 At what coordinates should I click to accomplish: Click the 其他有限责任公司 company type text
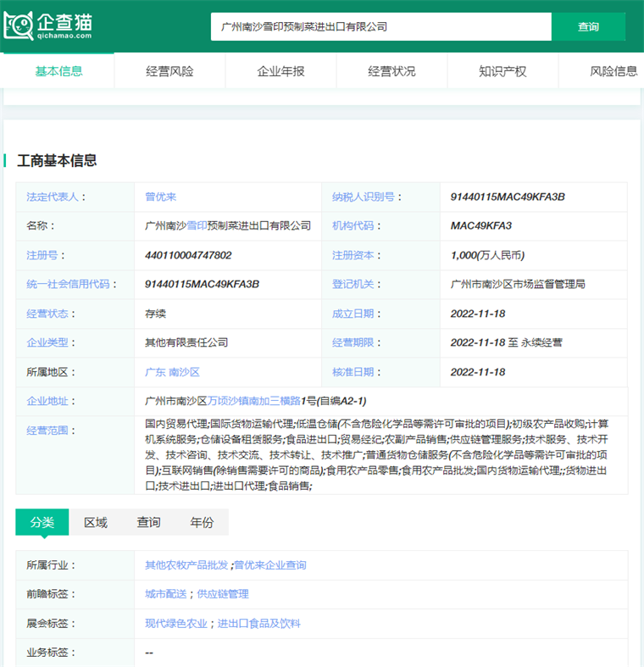(186, 342)
